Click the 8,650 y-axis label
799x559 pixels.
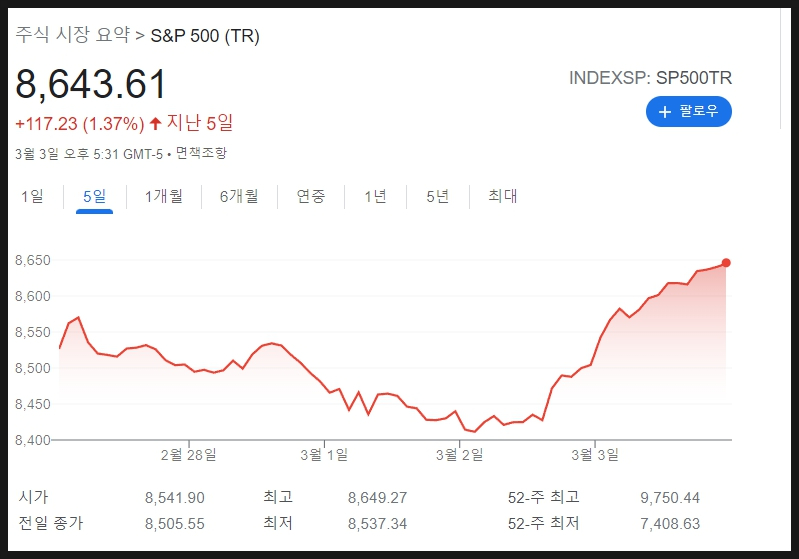click(x=33, y=260)
